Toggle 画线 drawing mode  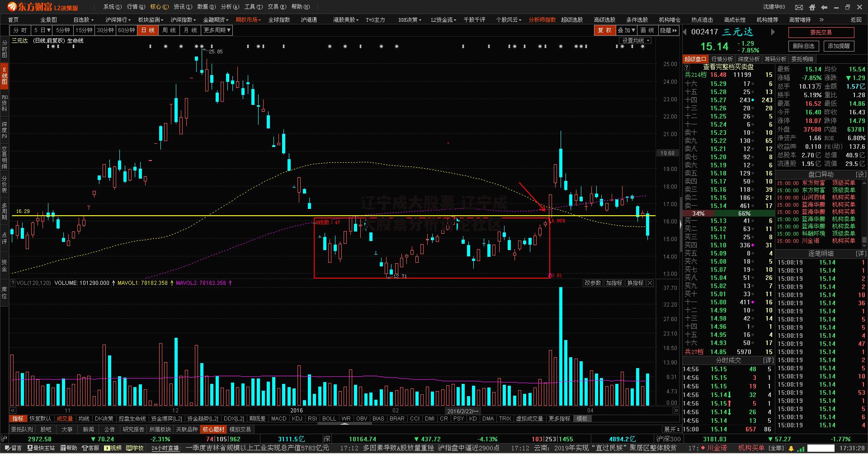coord(647,30)
